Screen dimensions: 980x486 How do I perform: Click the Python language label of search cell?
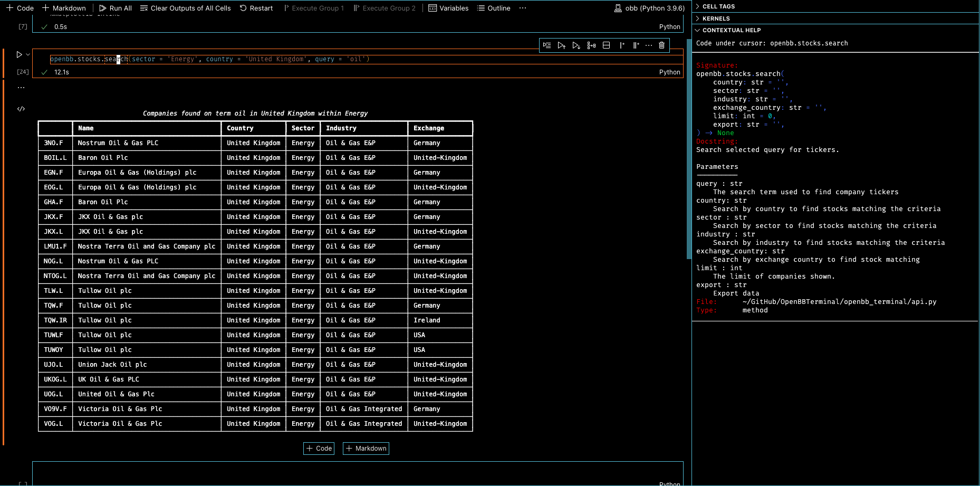pos(670,72)
